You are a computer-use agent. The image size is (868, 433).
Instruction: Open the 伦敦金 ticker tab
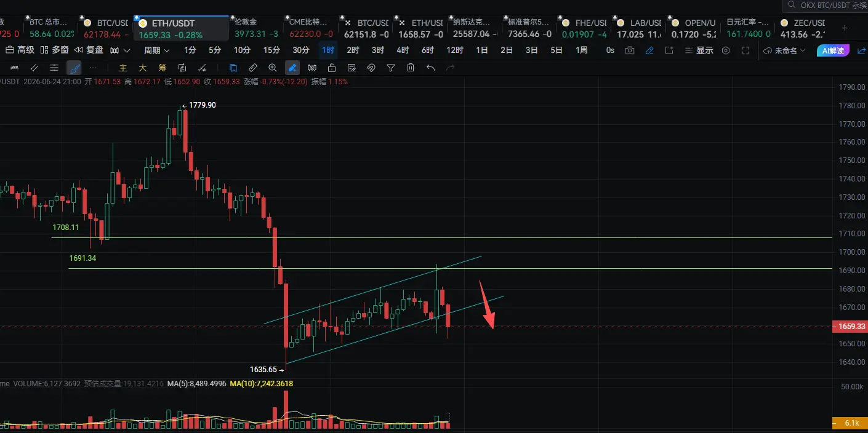(257, 28)
